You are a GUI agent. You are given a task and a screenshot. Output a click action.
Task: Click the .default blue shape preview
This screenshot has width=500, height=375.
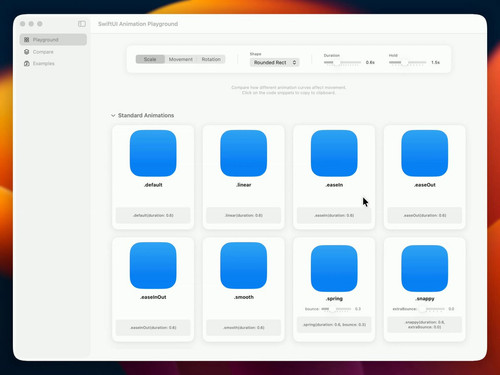(153, 153)
